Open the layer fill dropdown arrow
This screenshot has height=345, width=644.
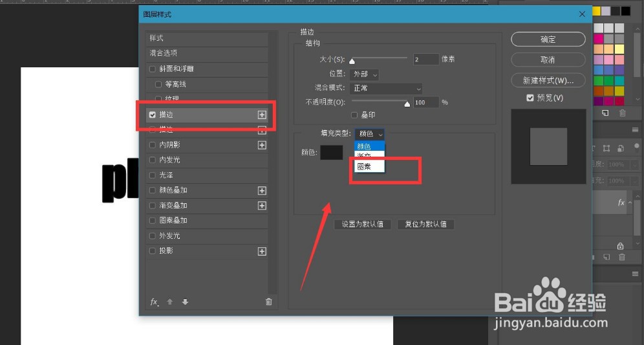[x=635, y=181]
